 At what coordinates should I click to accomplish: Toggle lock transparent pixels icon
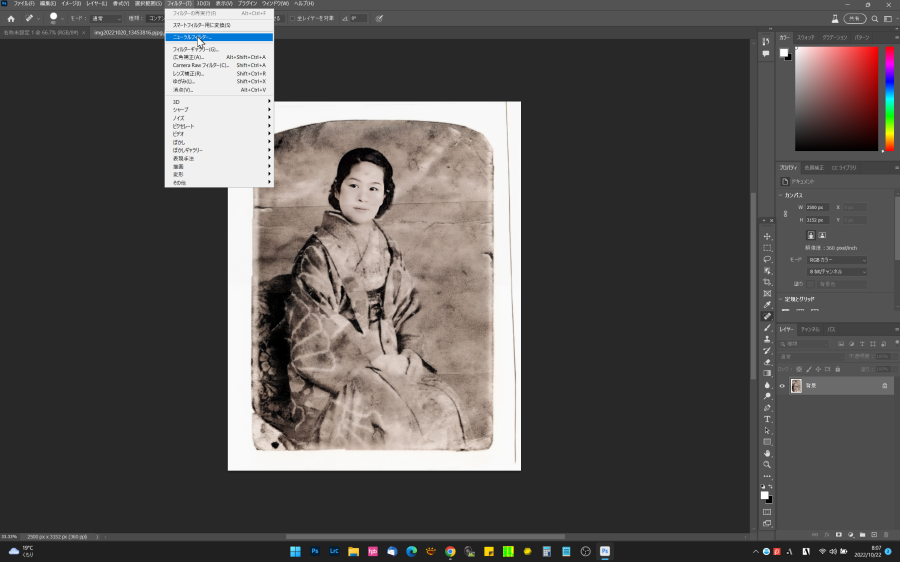tap(799, 369)
